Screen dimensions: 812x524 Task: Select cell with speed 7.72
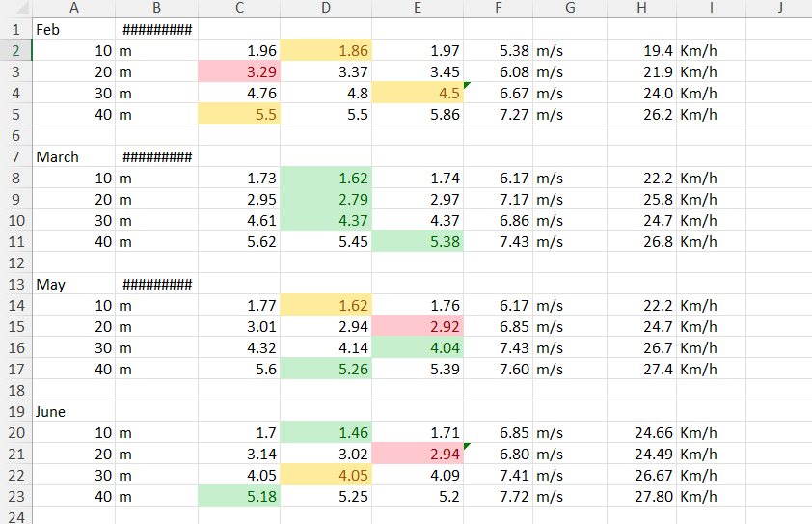(x=499, y=497)
